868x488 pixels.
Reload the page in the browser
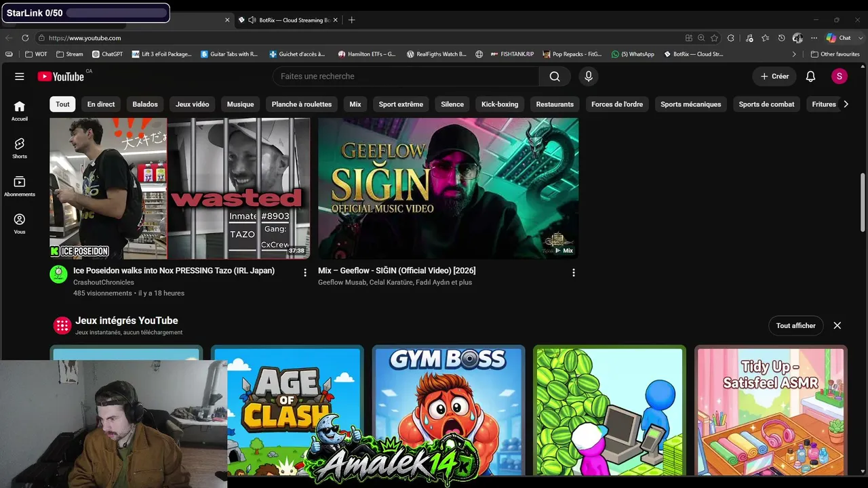pyautogui.click(x=25, y=38)
